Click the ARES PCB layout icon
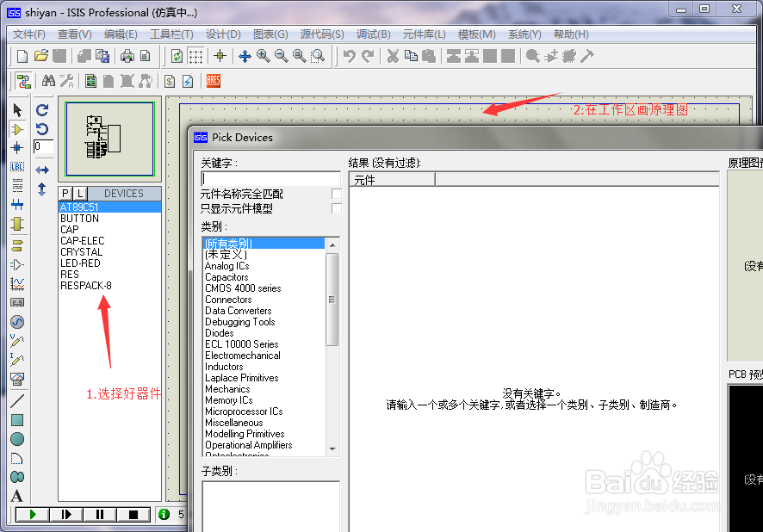This screenshot has width=763, height=532. pos(213,81)
